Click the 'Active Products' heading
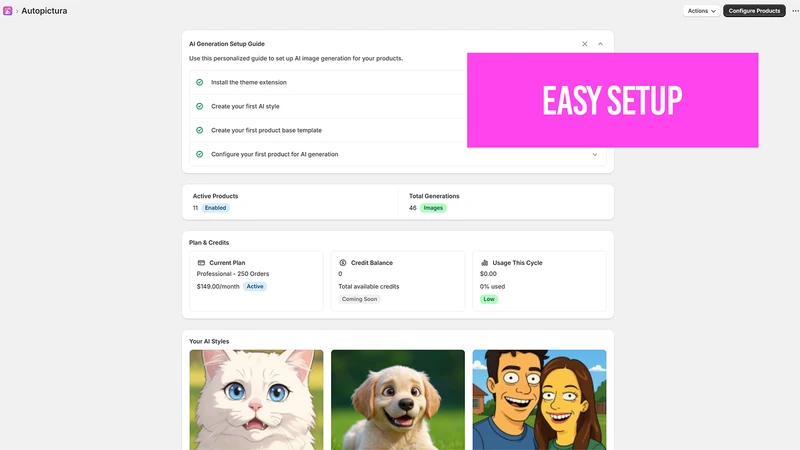Image resolution: width=800 pixels, height=450 pixels. pos(215,196)
